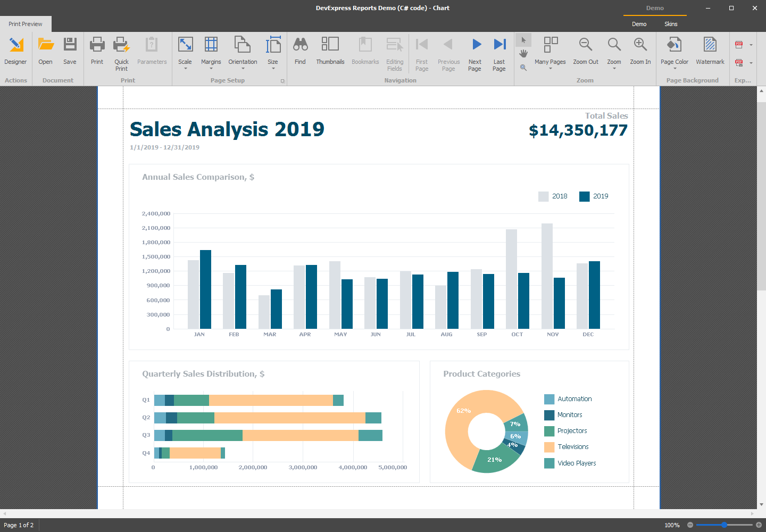
Task: Select the Hand pan tool
Action: 523,53
